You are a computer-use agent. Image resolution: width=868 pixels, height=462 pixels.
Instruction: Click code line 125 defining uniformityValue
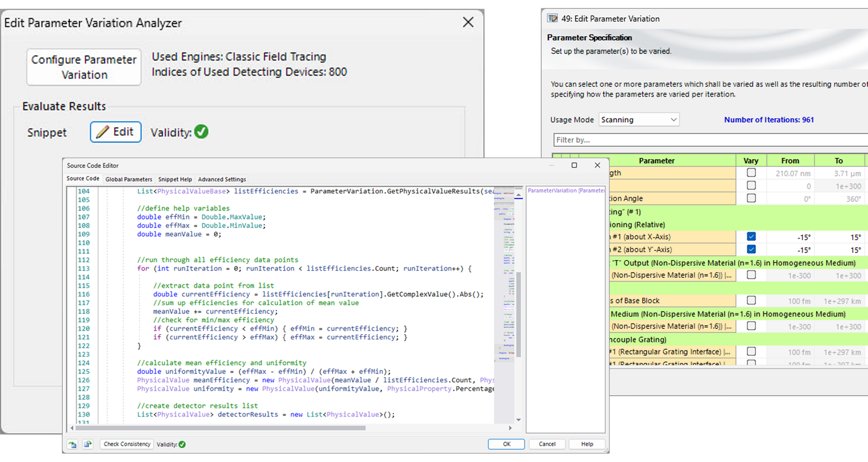pyautogui.click(x=264, y=371)
